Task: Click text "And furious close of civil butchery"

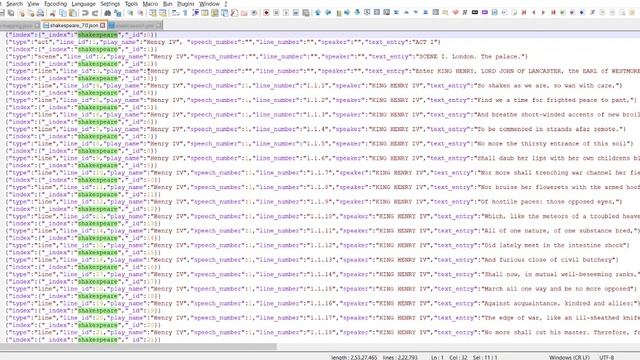Action: [549, 260]
